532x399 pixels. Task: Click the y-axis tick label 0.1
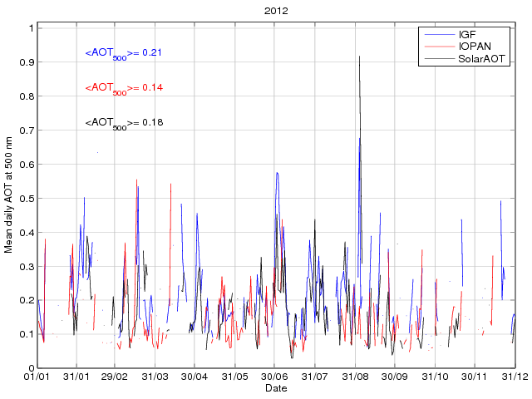[x=27, y=334]
